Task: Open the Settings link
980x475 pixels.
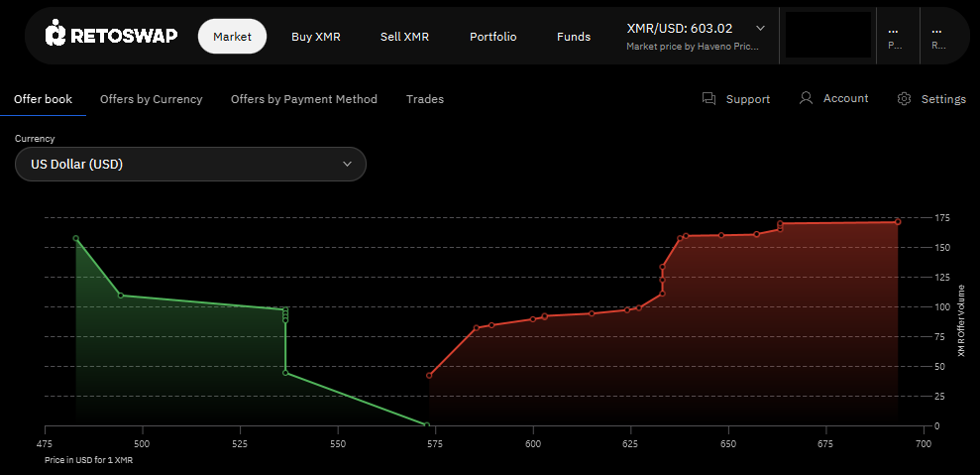Action: (943, 99)
